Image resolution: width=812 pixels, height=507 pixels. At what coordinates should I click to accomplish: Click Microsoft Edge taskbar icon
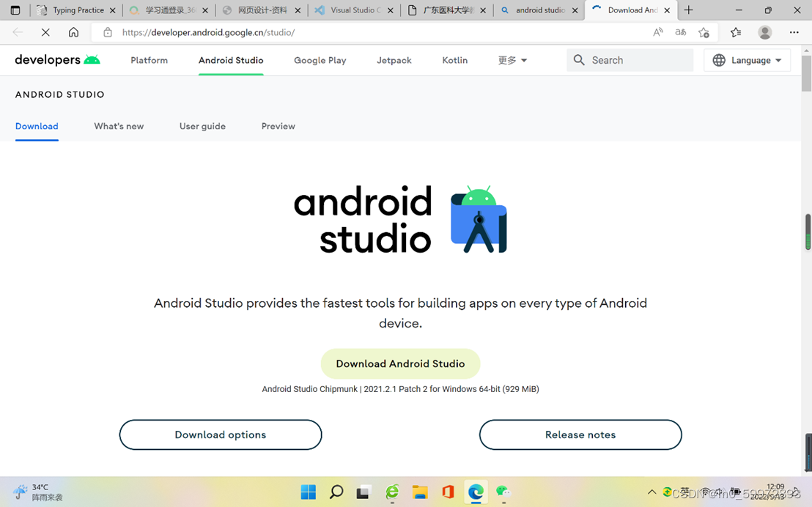476,492
